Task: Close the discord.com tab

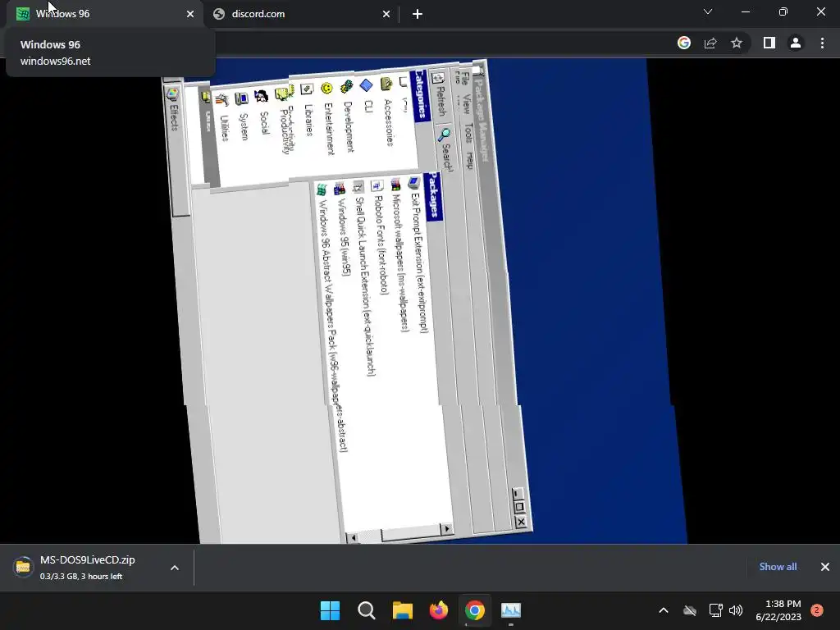Action: click(x=386, y=14)
